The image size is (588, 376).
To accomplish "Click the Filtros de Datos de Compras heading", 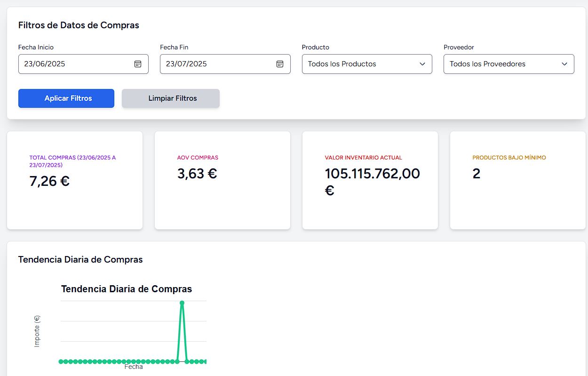I will click(x=79, y=25).
